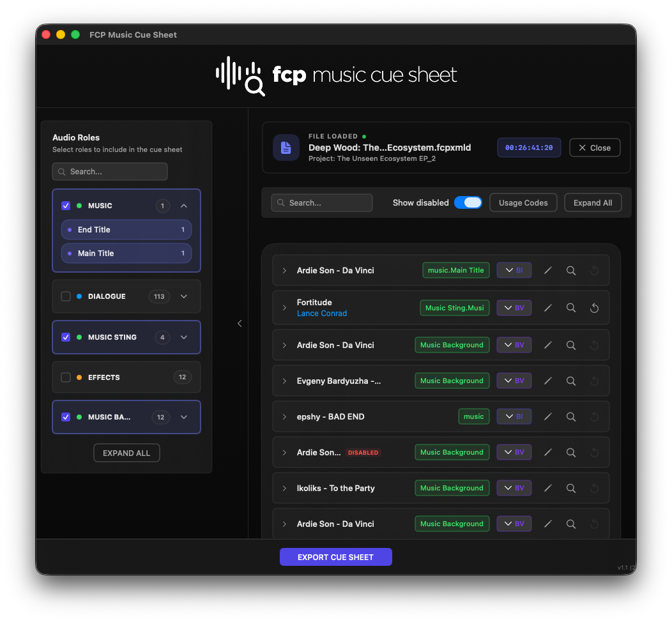Open BV dropdown for Ikoliks cue

[514, 488]
